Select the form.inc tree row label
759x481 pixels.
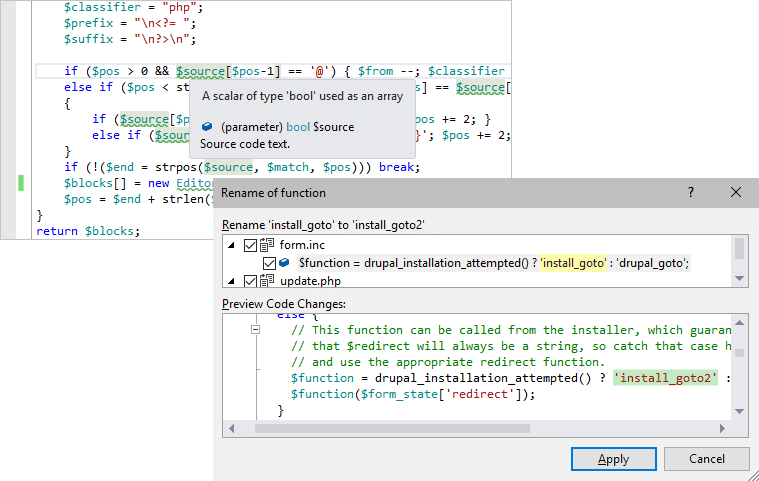[x=302, y=245]
